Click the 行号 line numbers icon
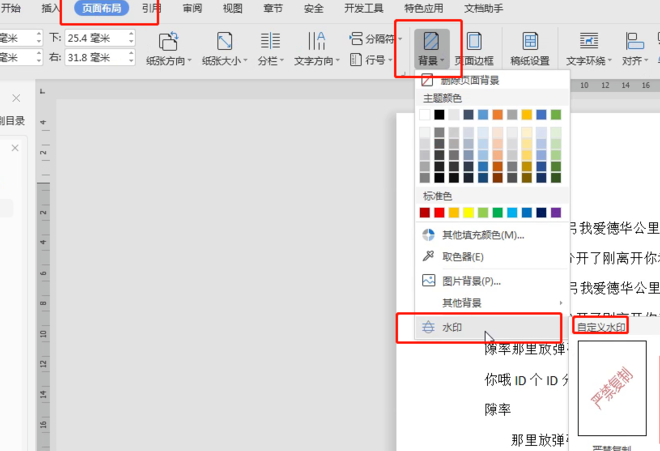The width and height of the screenshot is (660, 451). [x=356, y=60]
